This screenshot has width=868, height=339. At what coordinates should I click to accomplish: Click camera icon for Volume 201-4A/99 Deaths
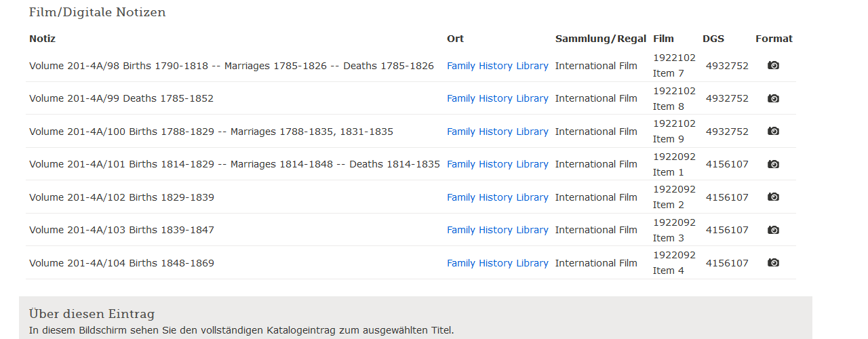[773, 98]
